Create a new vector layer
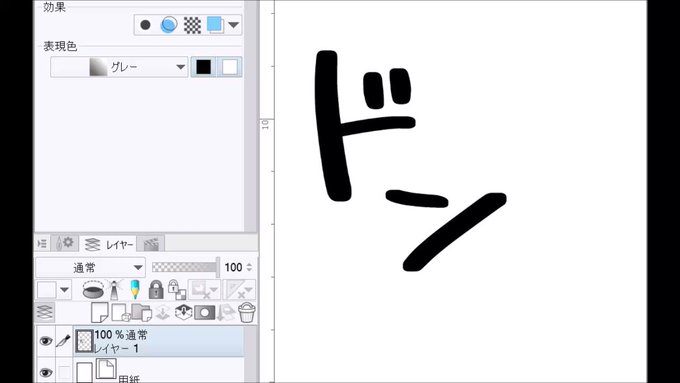Image resolution: width=680 pixels, height=383 pixels. pyautogui.click(x=121, y=312)
